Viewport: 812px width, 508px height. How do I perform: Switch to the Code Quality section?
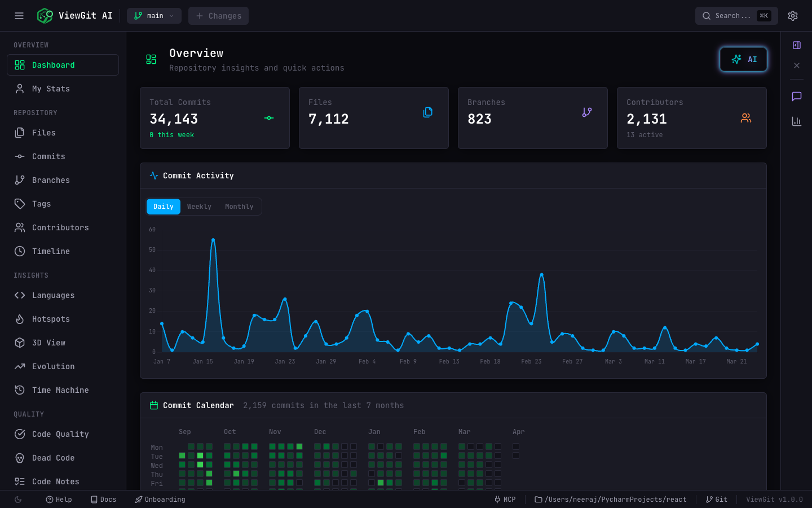[x=60, y=434]
